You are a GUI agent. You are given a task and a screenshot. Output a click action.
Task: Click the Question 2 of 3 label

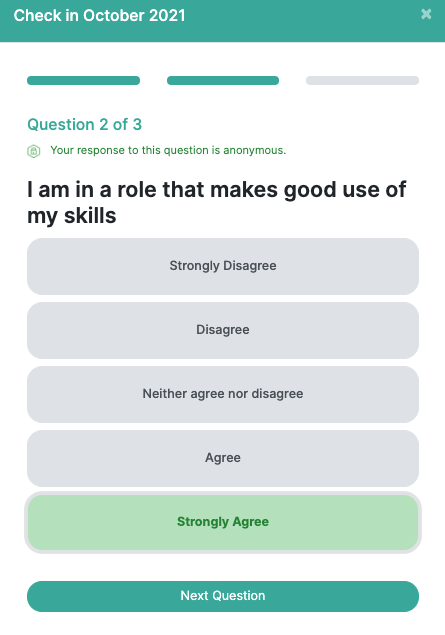click(x=85, y=124)
